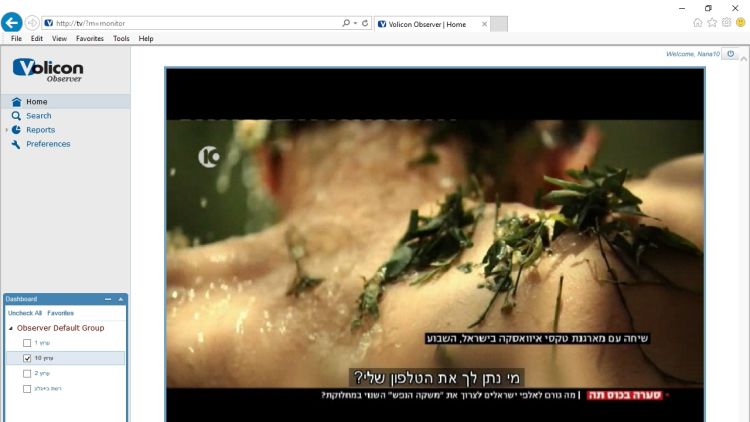Go back with browser back arrow

click(x=13, y=22)
